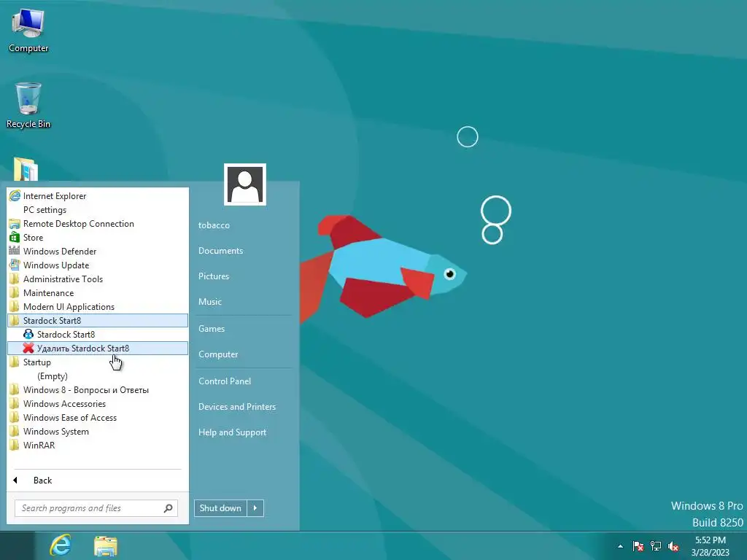The height and width of the screenshot is (560, 747).
Task: Open the Action Center flag icon
Action: 638,546
